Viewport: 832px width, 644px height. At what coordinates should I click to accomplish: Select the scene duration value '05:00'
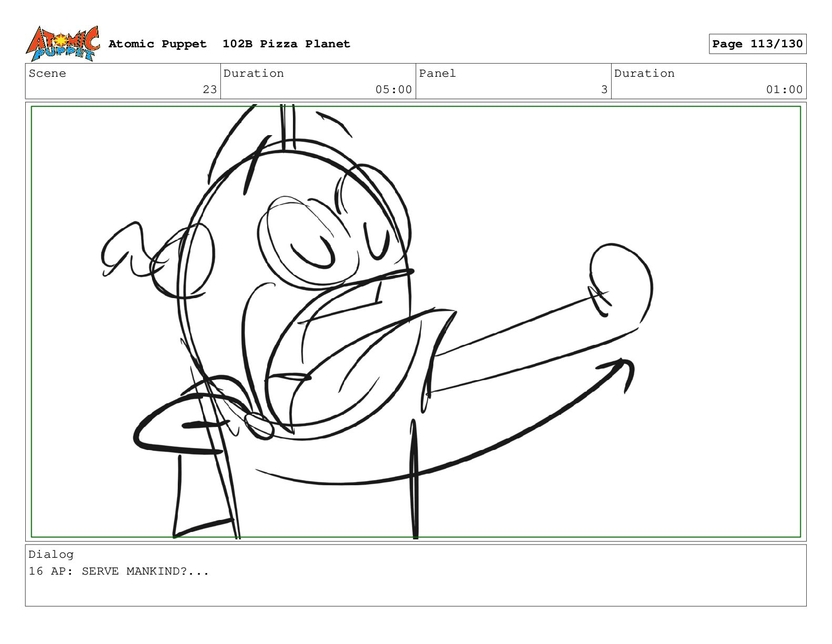tap(393, 89)
